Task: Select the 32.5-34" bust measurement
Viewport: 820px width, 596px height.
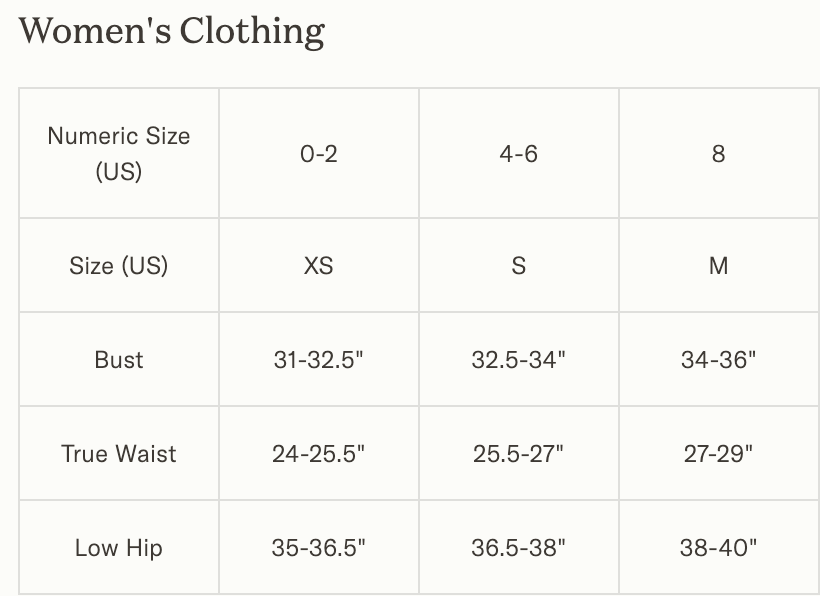Action: pyautogui.click(x=518, y=360)
